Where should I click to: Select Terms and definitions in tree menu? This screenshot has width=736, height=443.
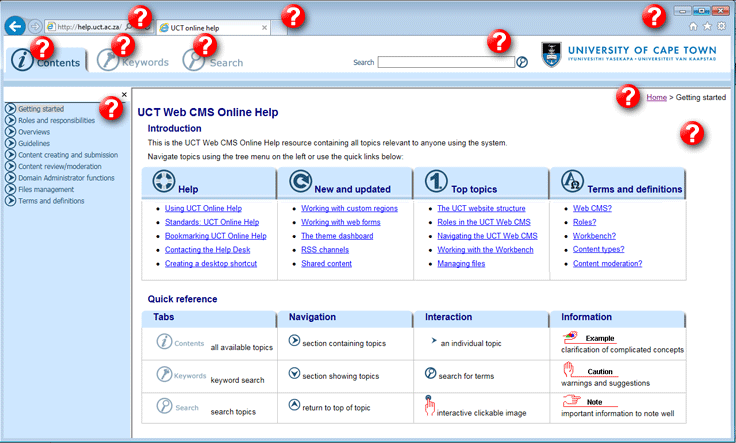[x=51, y=200]
